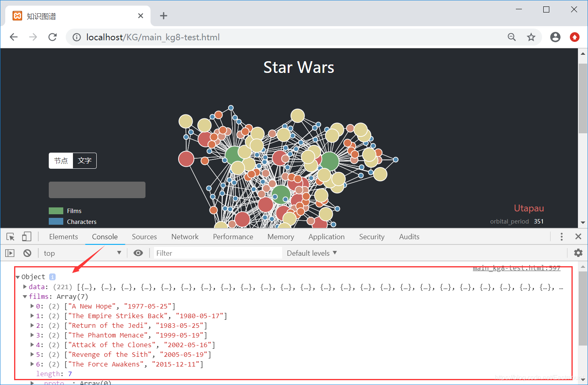
Task: Open the Network tab
Action: pyautogui.click(x=185, y=237)
